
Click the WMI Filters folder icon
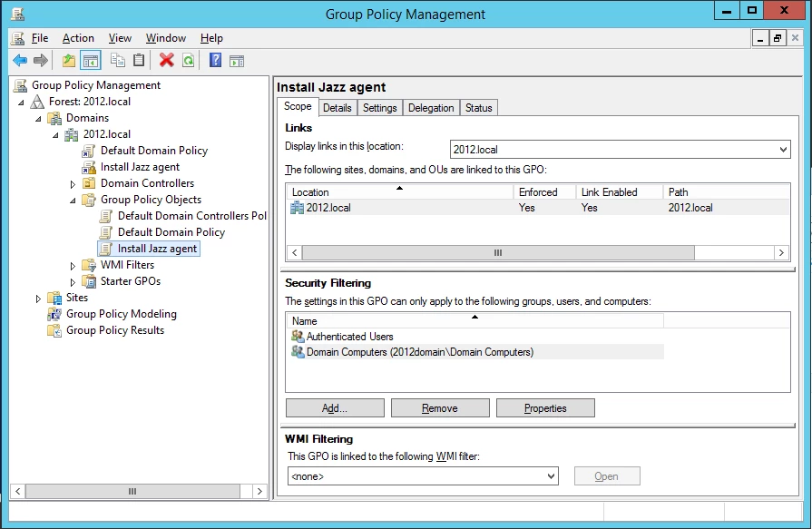tap(89, 265)
